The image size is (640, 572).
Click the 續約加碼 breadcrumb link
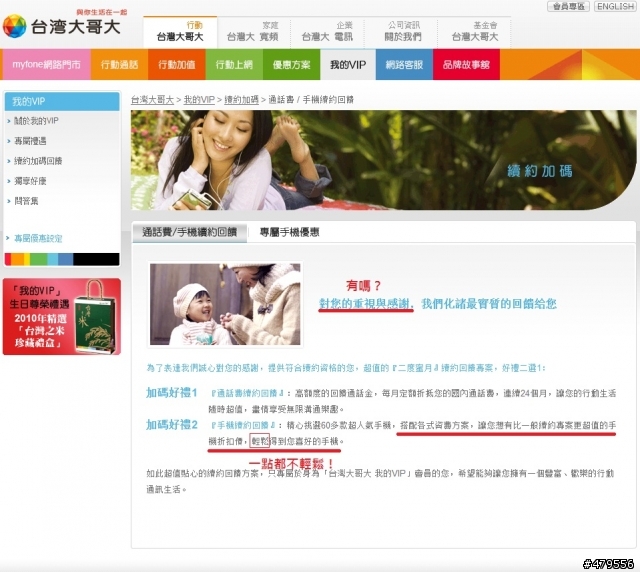(241, 100)
